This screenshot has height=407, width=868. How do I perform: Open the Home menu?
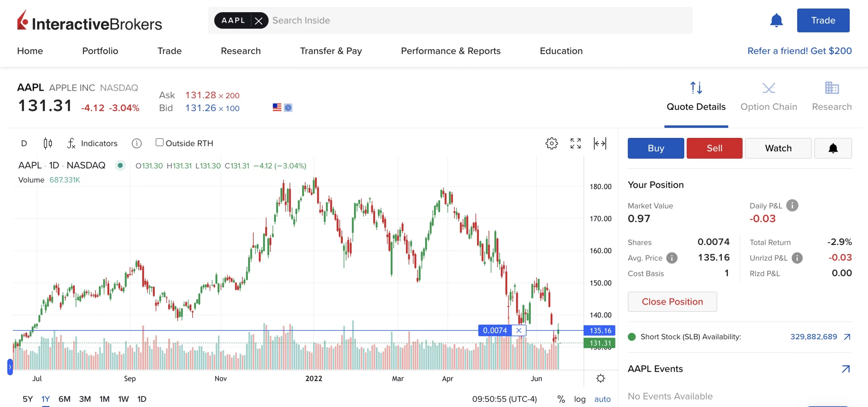pyautogui.click(x=30, y=51)
